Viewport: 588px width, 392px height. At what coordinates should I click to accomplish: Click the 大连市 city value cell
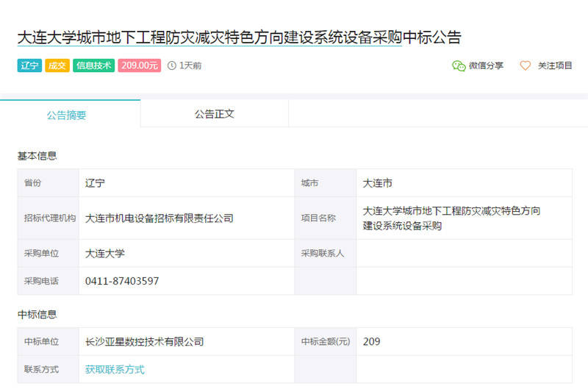click(378, 182)
